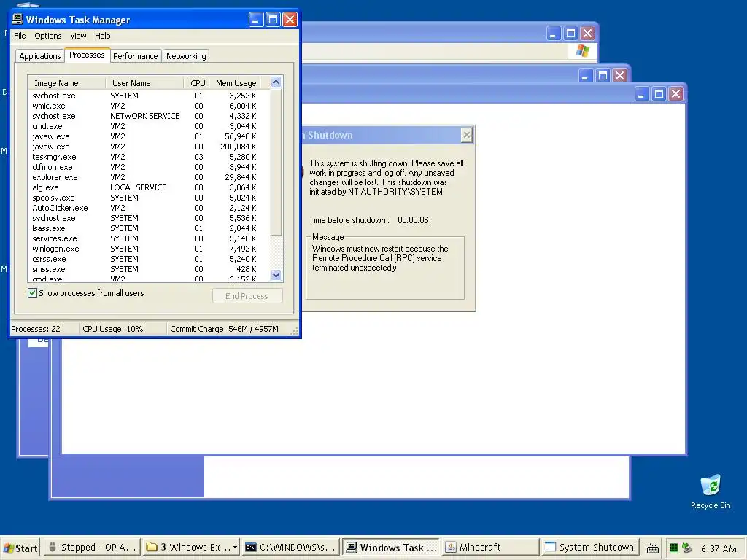Viewport: 747px width, 560px height.
Task: Select the winlogon.exe process row
Action: pyautogui.click(x=149, y=249)
